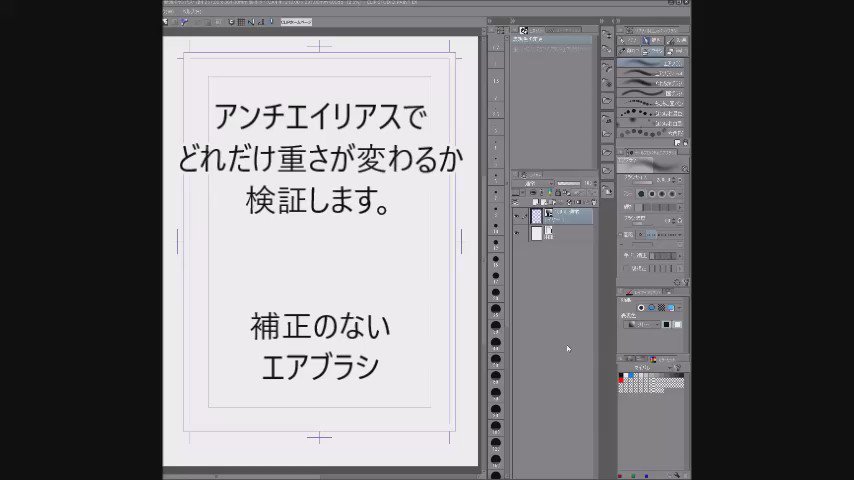Delete the selected layer with trash icon
The height and width of the screenshot is (480, 854).
click(x=594, y=202)
